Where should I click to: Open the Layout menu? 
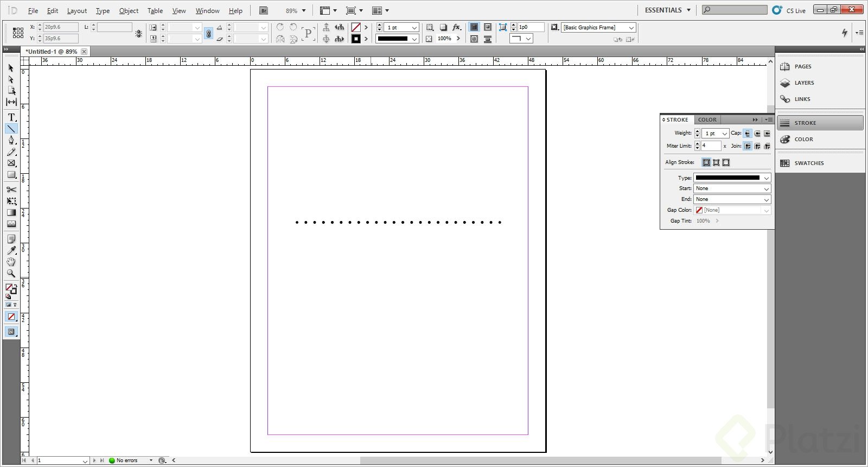click(x=76, y=10)
